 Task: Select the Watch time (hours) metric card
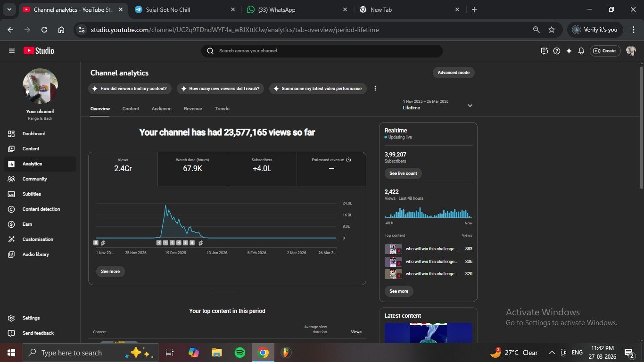(192, 165)
